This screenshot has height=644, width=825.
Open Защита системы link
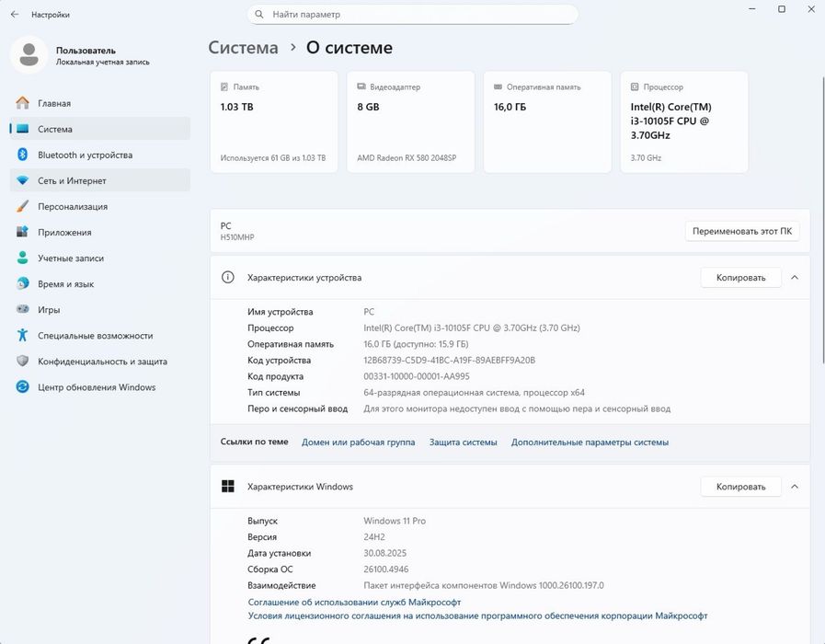point(463,442)
